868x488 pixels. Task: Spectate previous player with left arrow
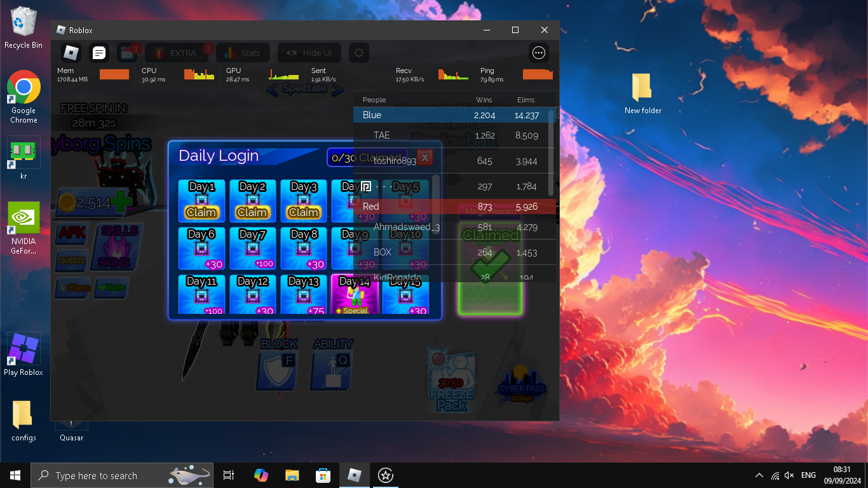point(272,90)
